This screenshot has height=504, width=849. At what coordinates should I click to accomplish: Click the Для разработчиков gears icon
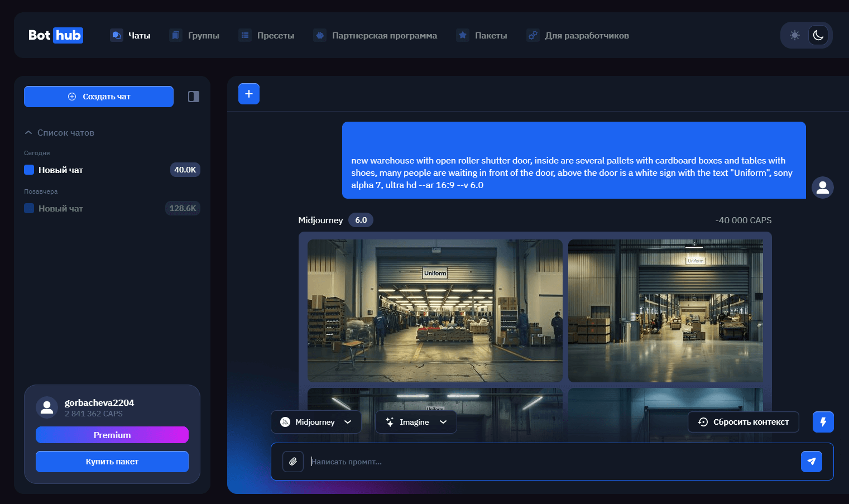click(x=533, y=35)
